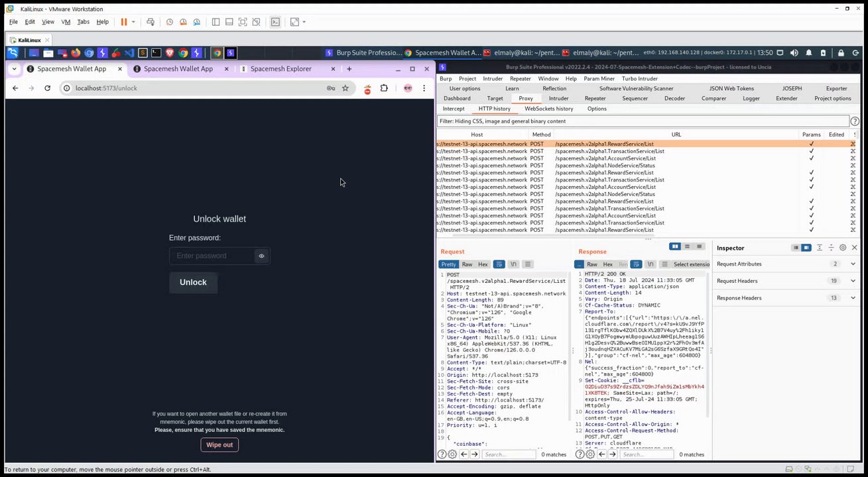
Task: Go back in the Chrome browser
Action: [x=15, y=88]
